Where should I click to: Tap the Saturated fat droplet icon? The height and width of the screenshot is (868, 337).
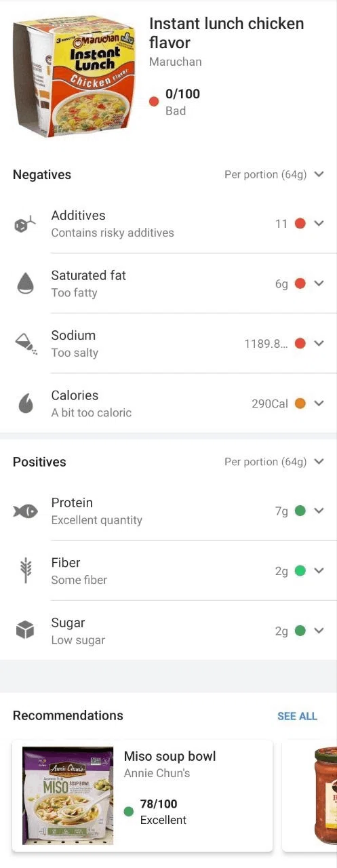[25, 283]
